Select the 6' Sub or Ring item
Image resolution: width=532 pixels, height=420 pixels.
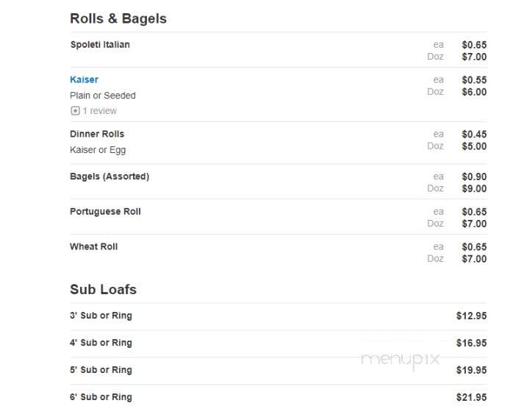click(101, 397)
